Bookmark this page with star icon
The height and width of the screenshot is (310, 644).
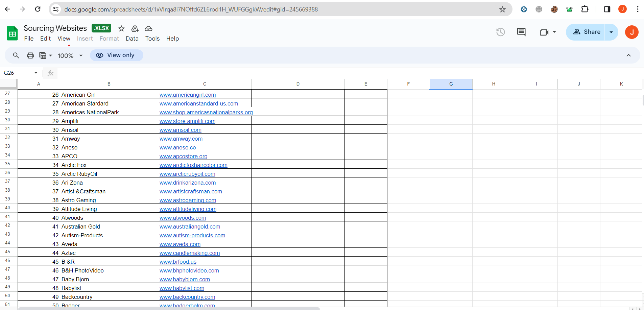pyautogui.click(x=502, y=9)
